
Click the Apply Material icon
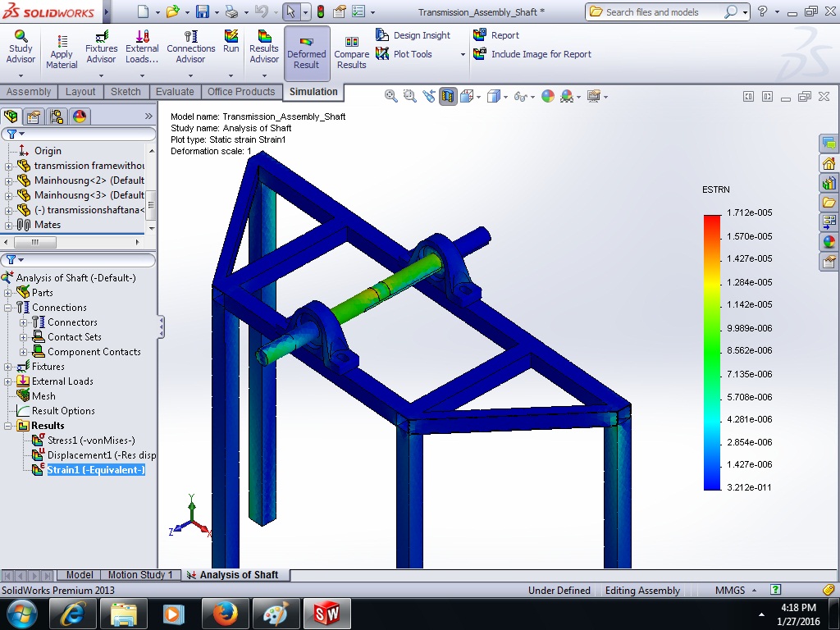pyautogui.click(x=62, y=52)
